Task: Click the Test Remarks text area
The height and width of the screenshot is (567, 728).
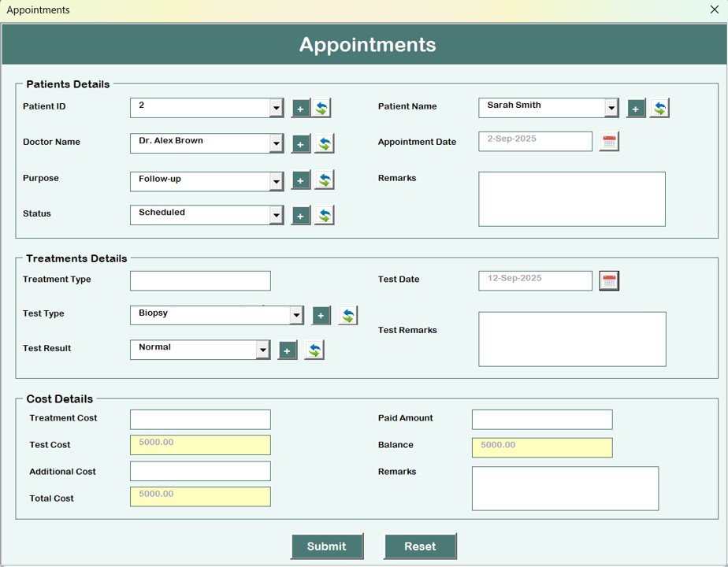Action: (572, 339)
